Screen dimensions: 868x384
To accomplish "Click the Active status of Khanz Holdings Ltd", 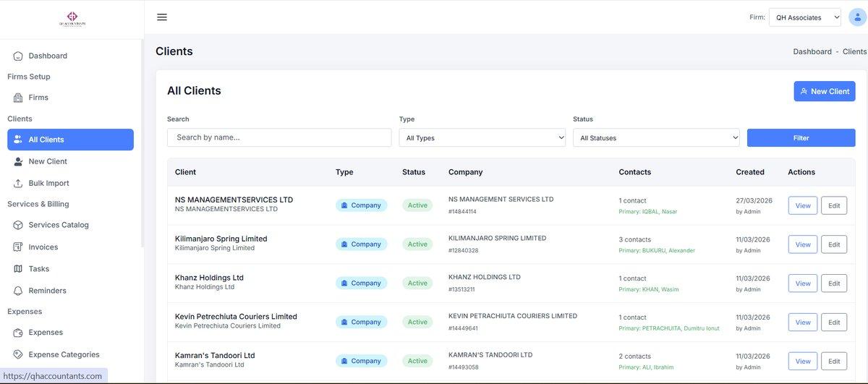I will coord(417,283).
